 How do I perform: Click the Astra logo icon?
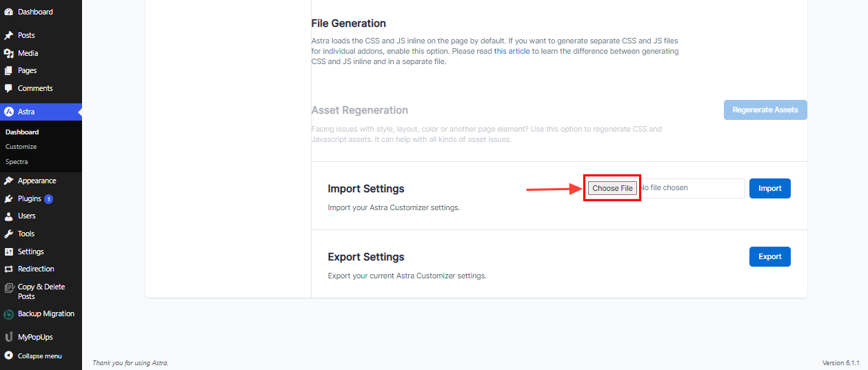click(8, 112)
